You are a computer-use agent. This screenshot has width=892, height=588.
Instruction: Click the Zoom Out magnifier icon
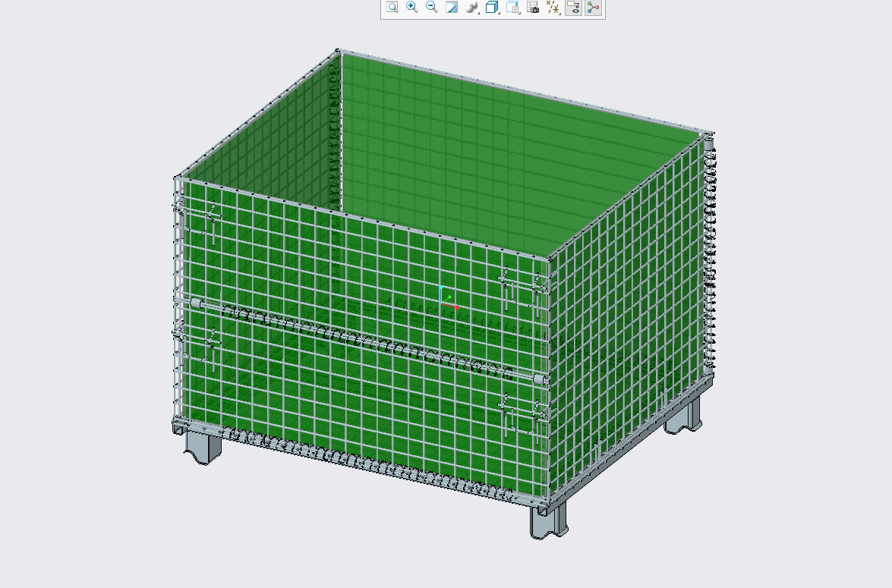432,7
